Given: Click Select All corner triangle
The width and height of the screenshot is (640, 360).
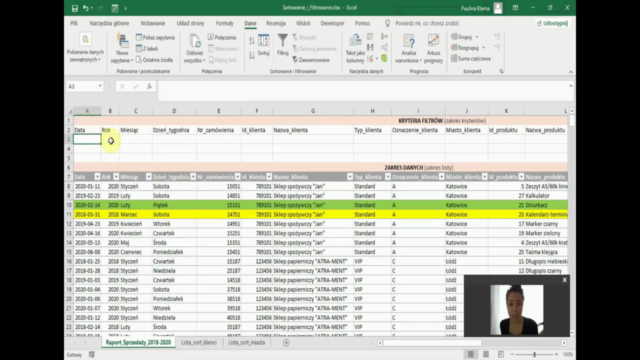Looking at the screenshot, I should coord(70,111).
